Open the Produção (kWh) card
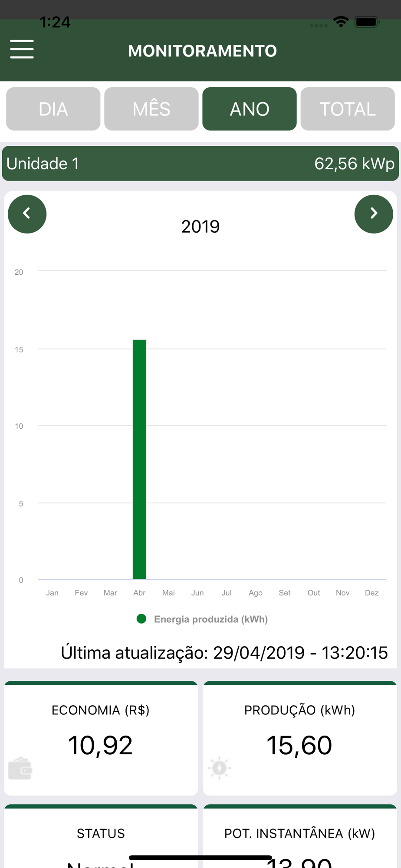Viewport: 401px width, 868px height. pos(300,738)
